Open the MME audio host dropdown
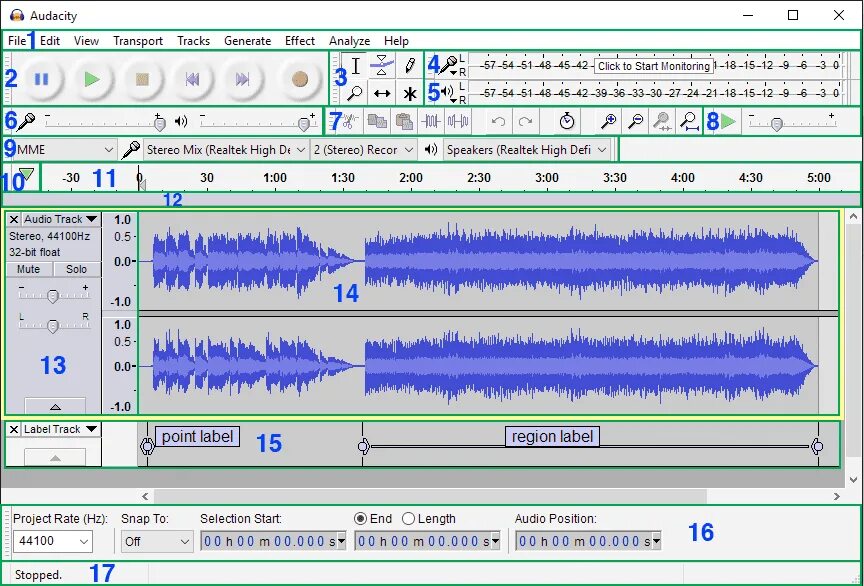864x586 pixels. [65, 149]
